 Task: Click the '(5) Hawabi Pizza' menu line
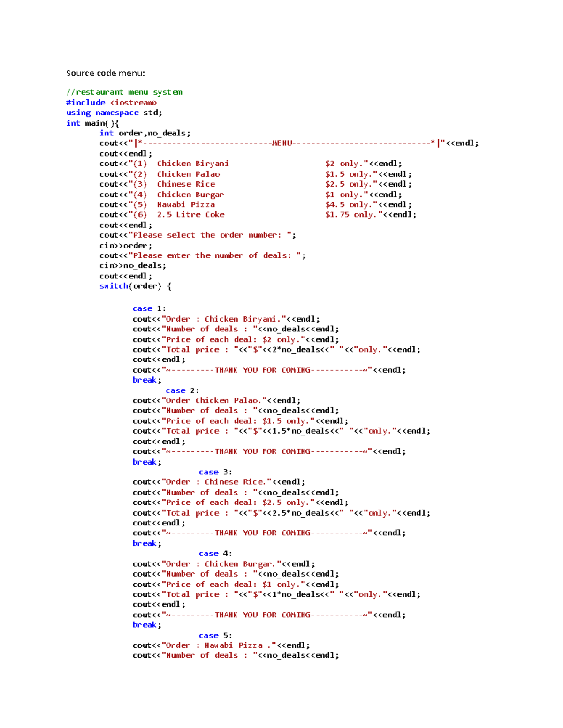[x=256, y=204]
